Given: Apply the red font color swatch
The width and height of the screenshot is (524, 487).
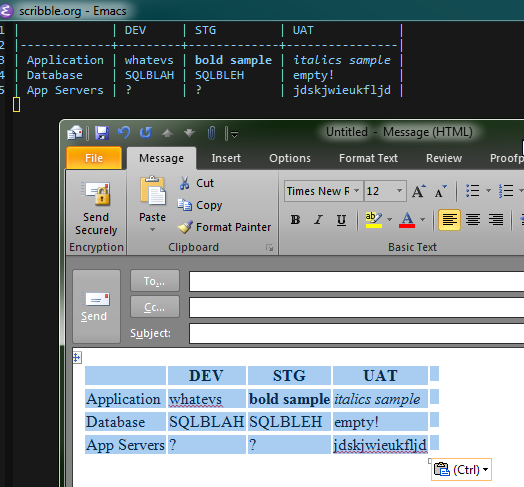Looking at the screenshot, I should click(407, 220).
